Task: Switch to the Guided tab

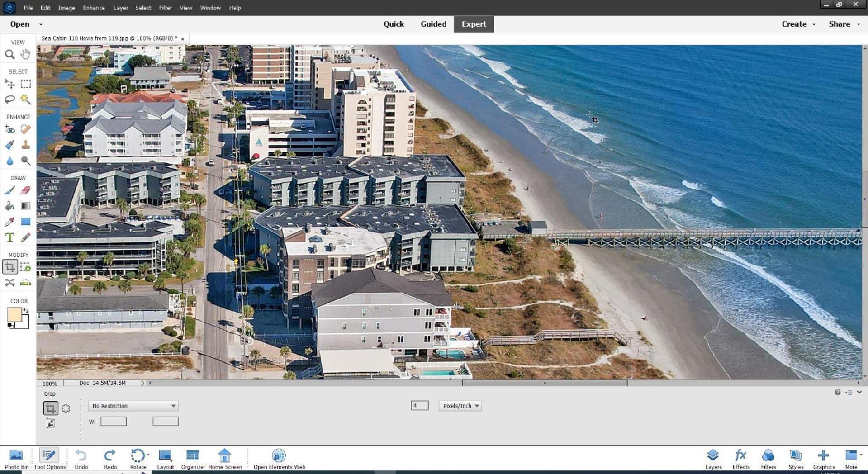Action: [433, 24]
